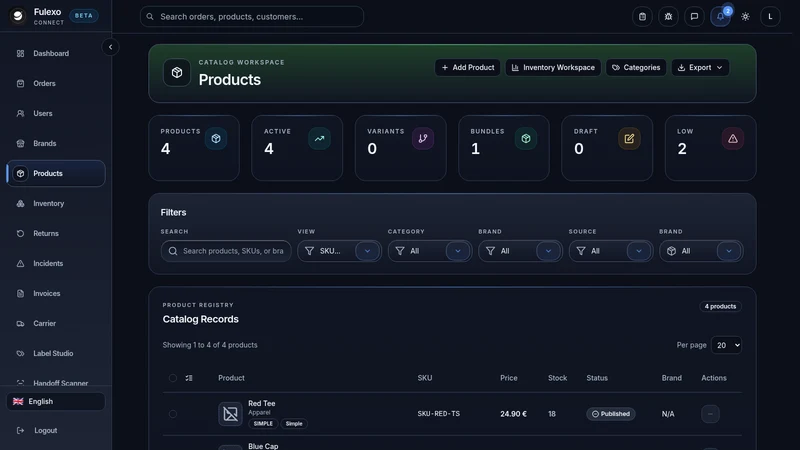Click the Dashboard sidebar icon

tap(20, 53)
